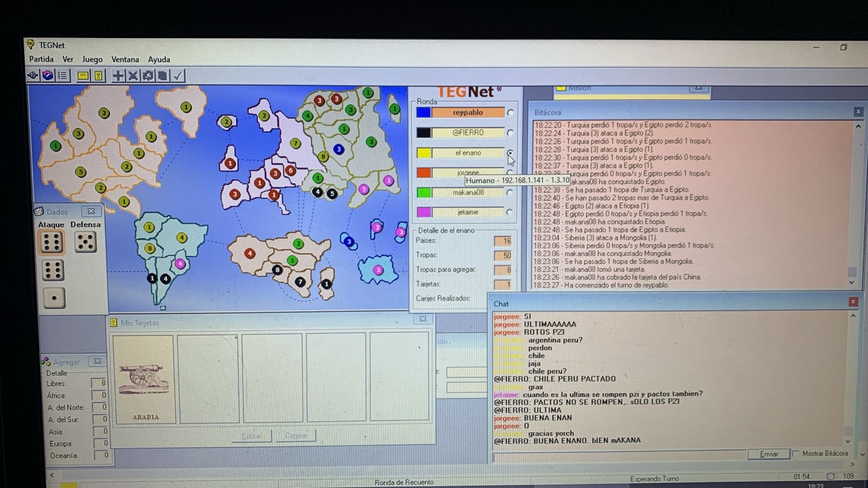
Task: Toggle the Mostrar Bitácora checkbox
Action: click(x=796, y=453)
